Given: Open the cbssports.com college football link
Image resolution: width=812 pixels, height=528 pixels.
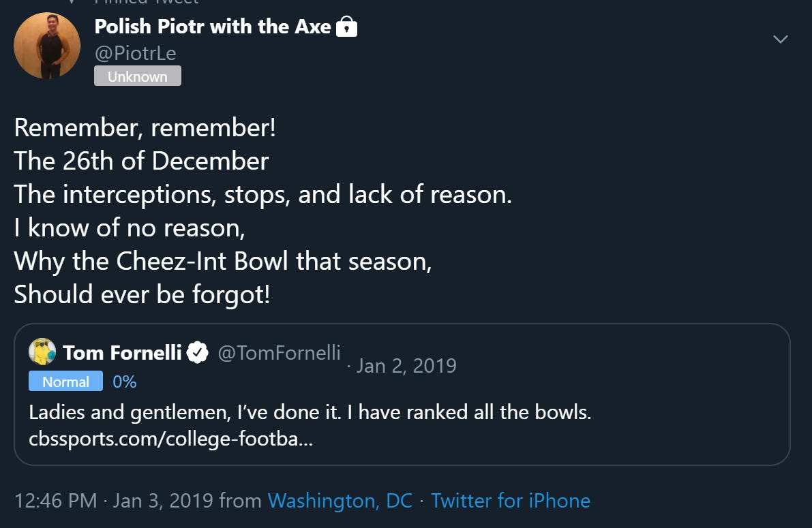Looking at the screenshot, I should tap(170, 439).
